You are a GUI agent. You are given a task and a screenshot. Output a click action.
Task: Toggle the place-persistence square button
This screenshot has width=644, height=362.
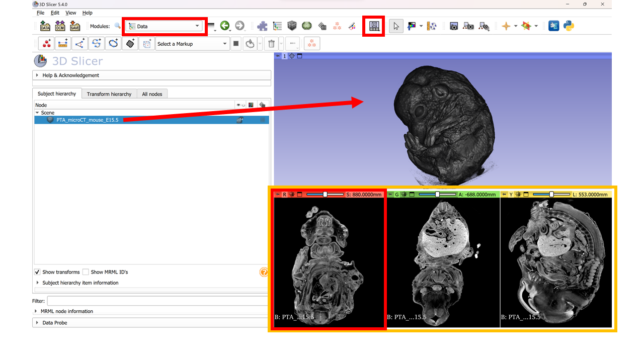236,44
